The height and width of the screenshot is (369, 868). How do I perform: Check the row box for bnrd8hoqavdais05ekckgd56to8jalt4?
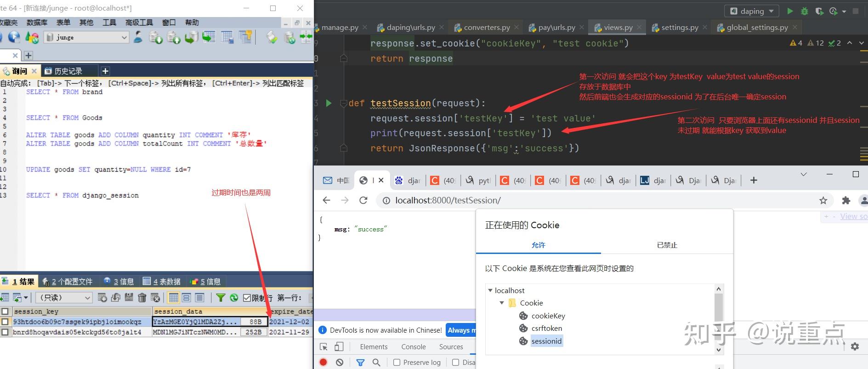[x=5, y=332]
